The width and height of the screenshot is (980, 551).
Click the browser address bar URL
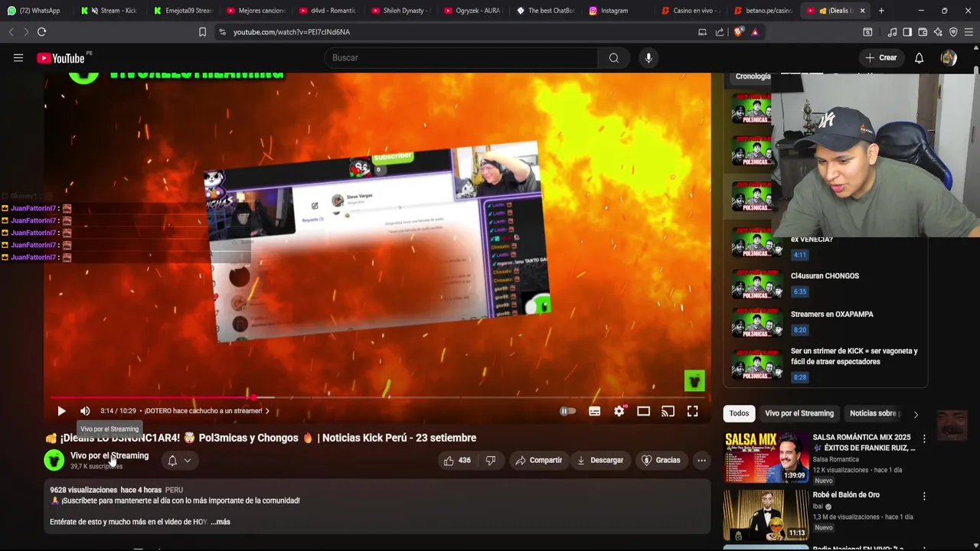[292, 32]
